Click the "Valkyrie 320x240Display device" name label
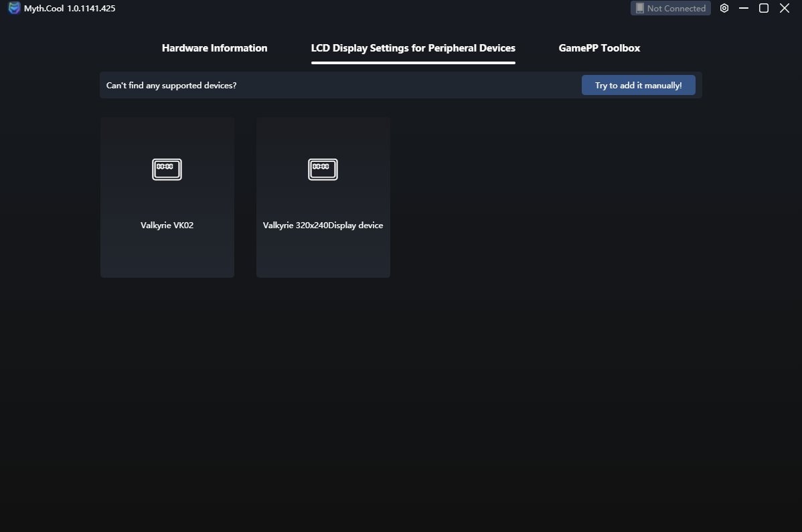Screen dimensions: 802x532 (x=323, y=226)
